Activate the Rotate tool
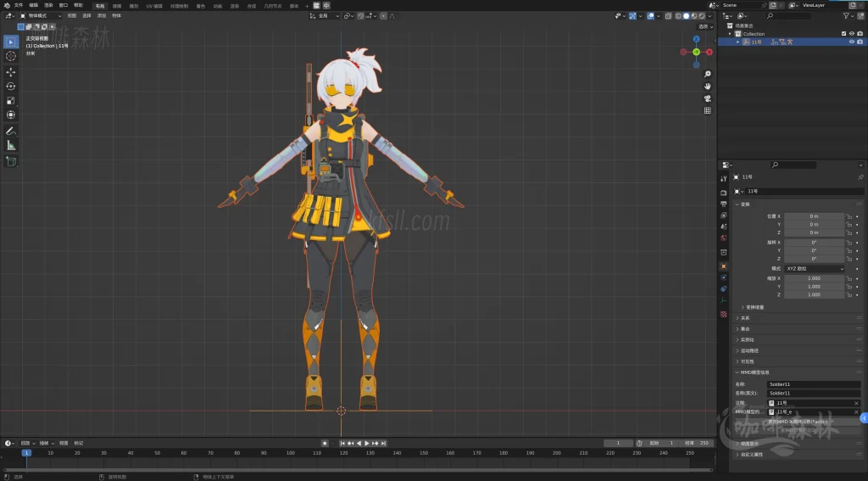 tap(10, 86)
